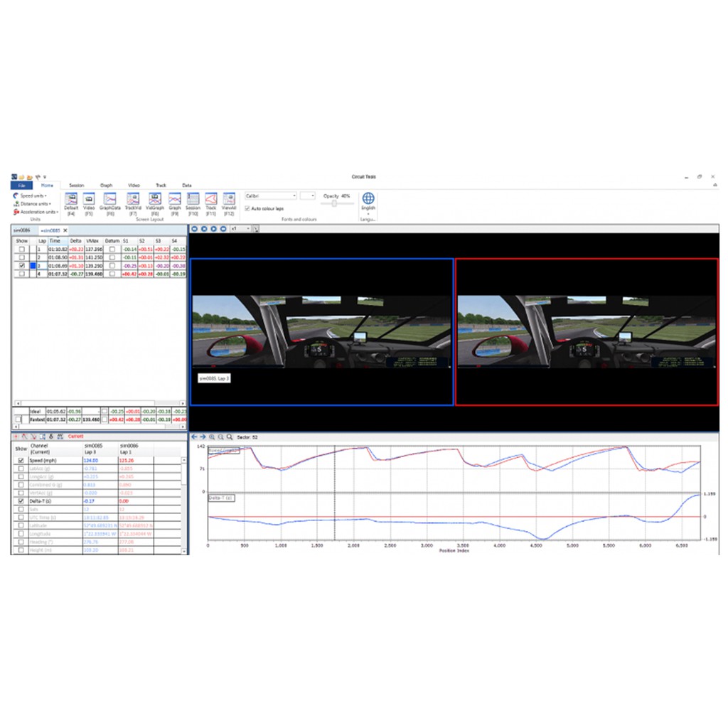This screenshot has height=728, width=728.
Task: Sort laps by the VMax column header
Action: point(93,241)
